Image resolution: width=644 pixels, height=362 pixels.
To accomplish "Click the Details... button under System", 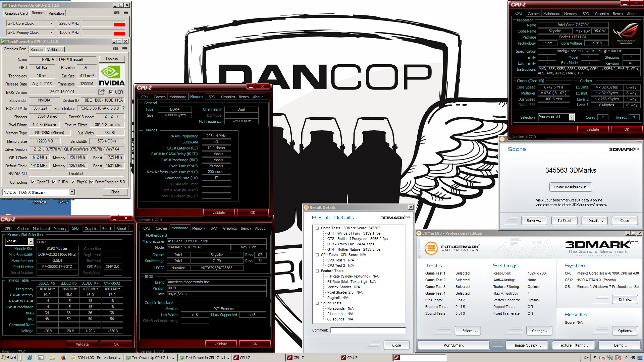I will click(626, 300).
